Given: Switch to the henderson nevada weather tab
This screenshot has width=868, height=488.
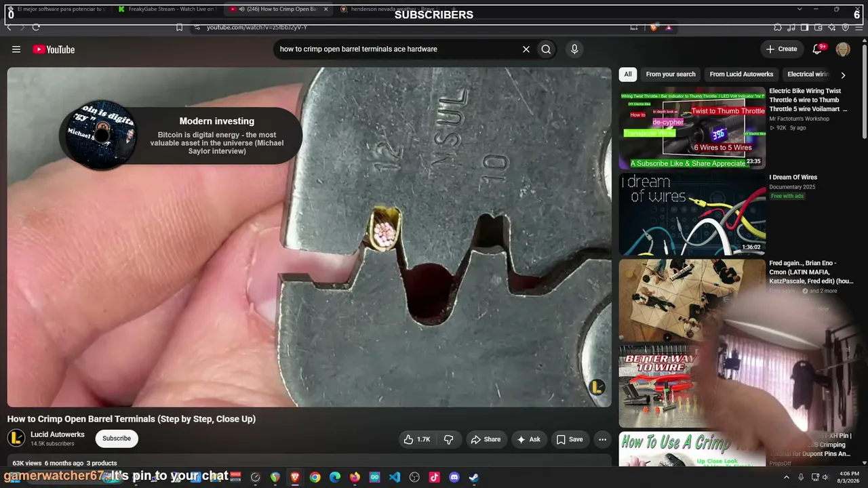Looking at the screenshot, I should [389, 9].
